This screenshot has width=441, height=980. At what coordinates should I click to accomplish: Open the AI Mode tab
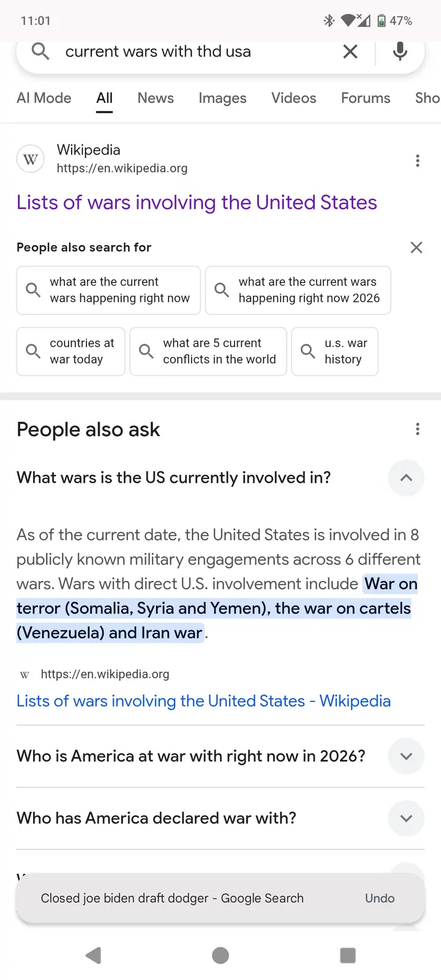click(x=44, y=98)
